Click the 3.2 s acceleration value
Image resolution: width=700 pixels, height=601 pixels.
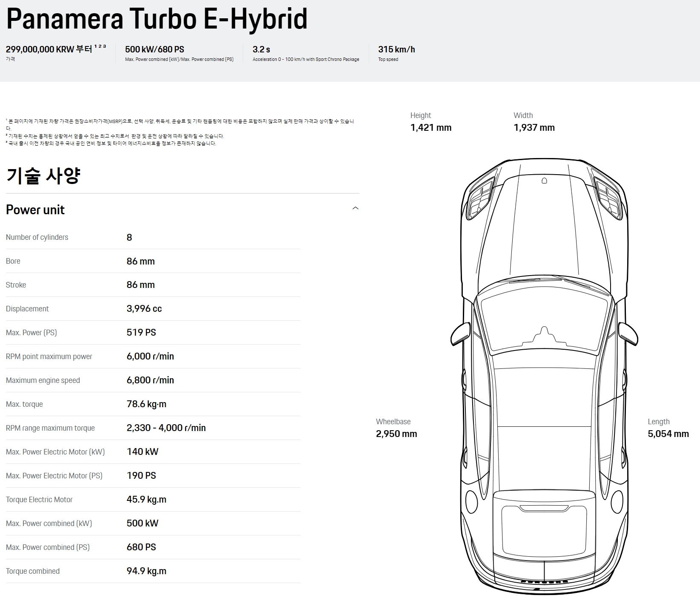tap(261, 49)
